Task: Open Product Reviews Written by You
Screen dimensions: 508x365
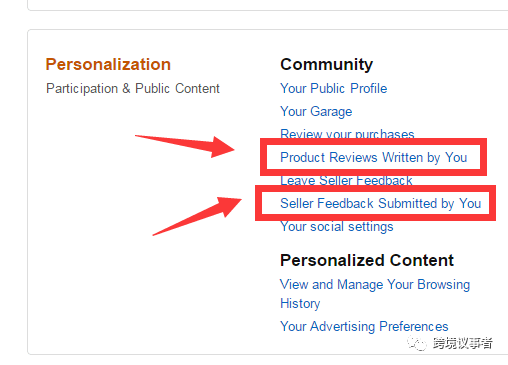Action: click(373, 157)
